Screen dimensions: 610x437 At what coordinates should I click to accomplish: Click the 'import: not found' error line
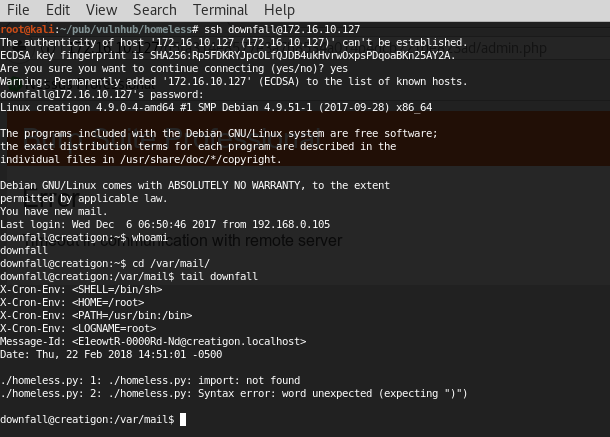click(150, 380)
